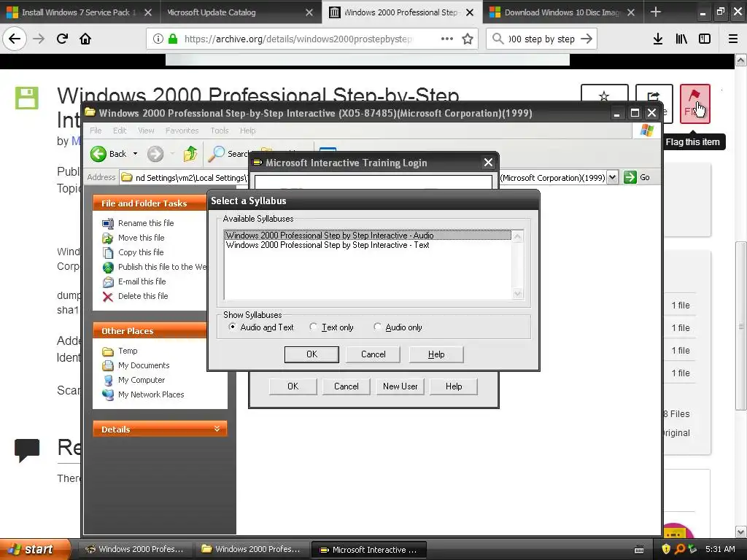The image size is (747, 560).
Task: Click the Firefox reload icon
Action: [x=62, y=39]
